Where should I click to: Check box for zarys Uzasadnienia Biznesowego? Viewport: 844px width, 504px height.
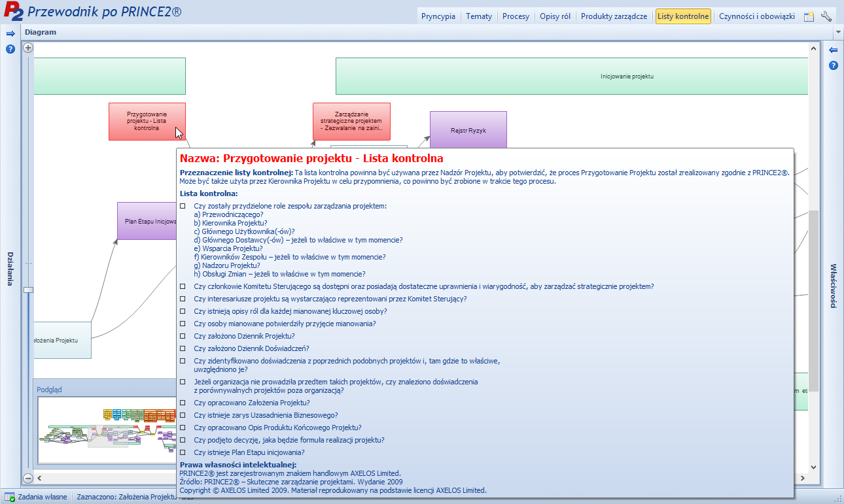pyautogui.click(x=183, y=415)
